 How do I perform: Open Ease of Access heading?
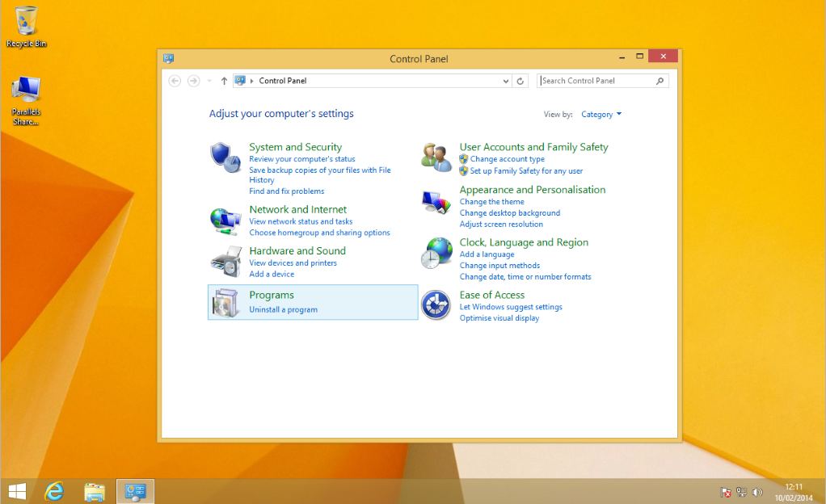(x=492, y=295)
